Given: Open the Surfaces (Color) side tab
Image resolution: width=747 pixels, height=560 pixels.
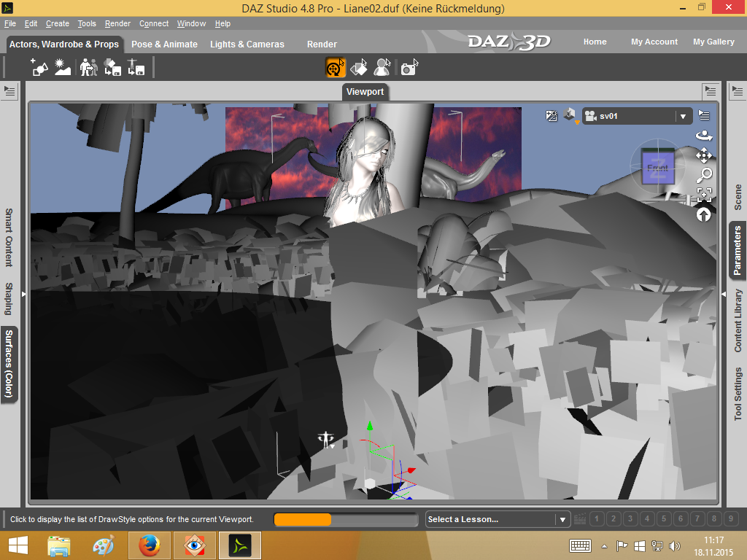Looking at the screenshot, I should click(x=9, y=365).
